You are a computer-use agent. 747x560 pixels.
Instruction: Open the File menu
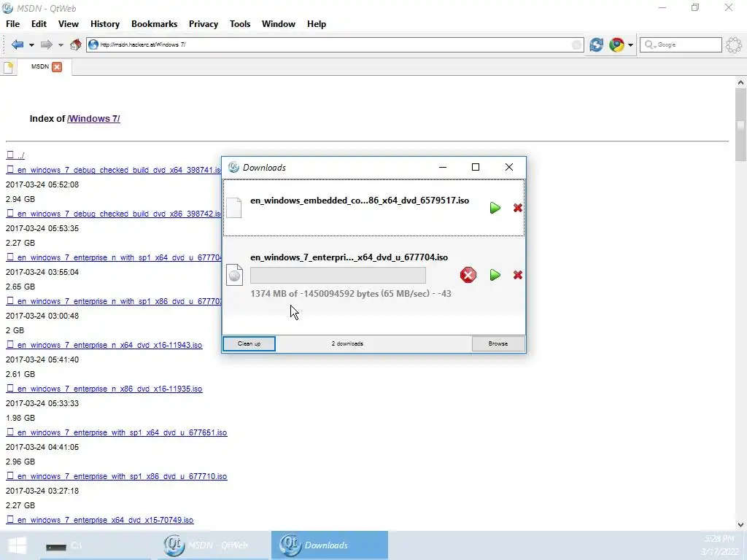13,24
